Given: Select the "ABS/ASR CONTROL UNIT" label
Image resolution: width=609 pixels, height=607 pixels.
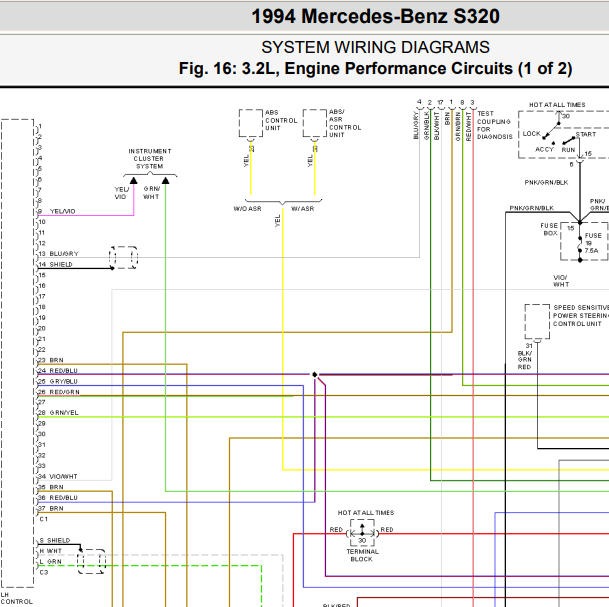Looking at the screenshot, I should (345, 123).
